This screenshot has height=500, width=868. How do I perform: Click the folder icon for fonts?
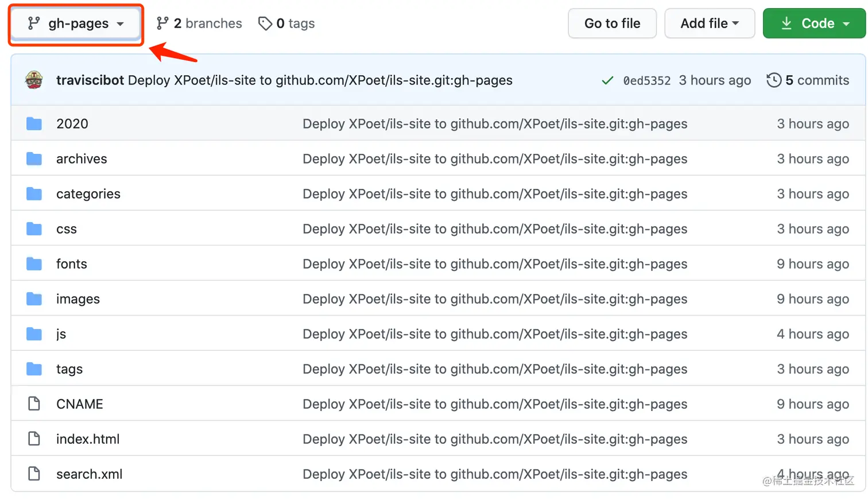pyautogui.click(x=34, y=263)
